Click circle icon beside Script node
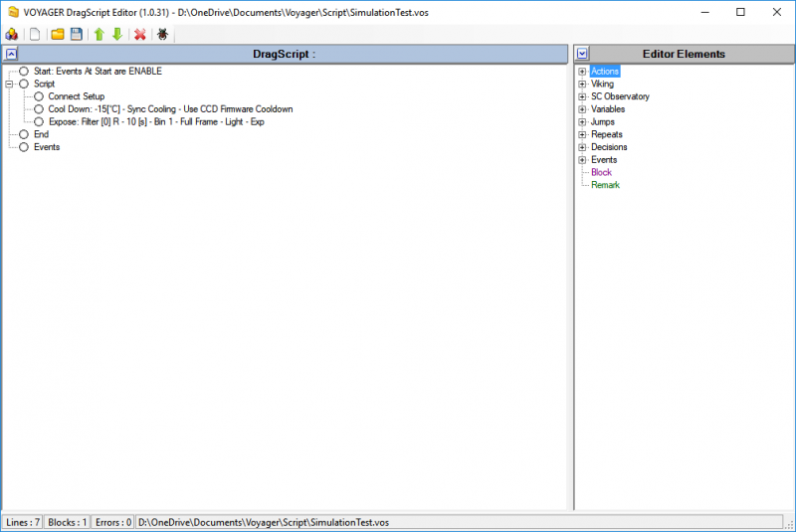796x532 pixels. pos(24,85)
